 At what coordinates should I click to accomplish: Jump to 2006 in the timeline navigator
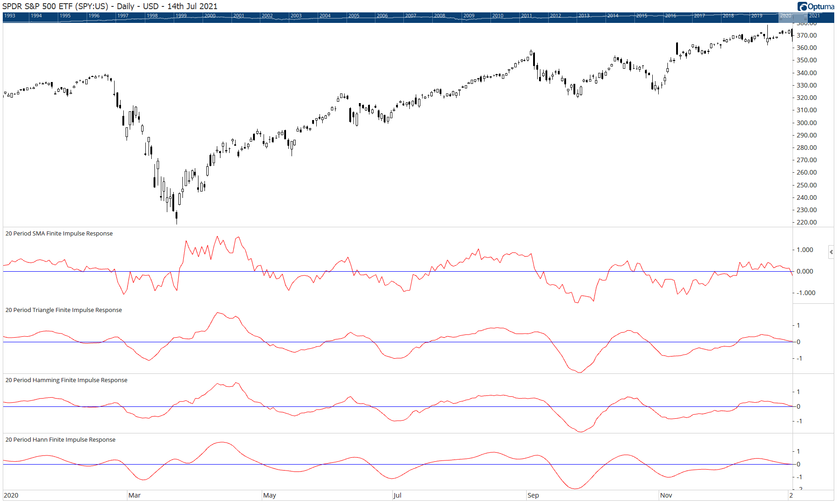point(382,16)
